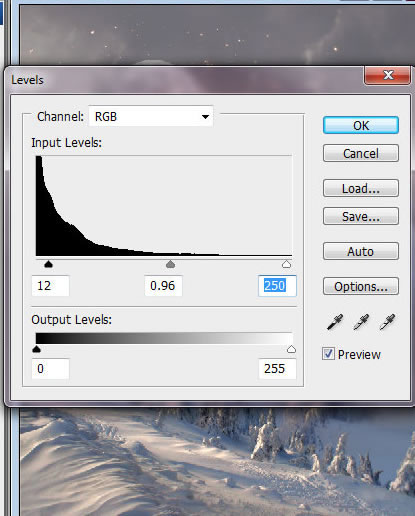Focus the midtone field showing 0.96
The height and width of the screenshot is (516, 415).
[x=163, y=286]
